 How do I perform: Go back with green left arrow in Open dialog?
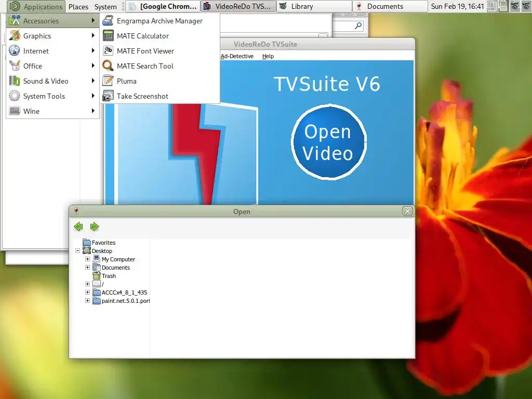(78, 227)
